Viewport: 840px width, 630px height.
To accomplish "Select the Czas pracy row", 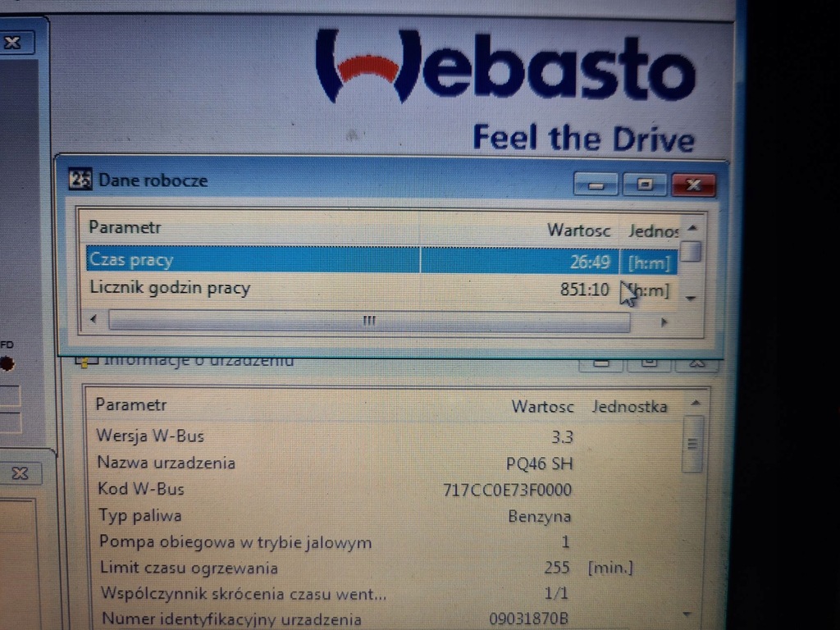I will click(x=381, y=260).
